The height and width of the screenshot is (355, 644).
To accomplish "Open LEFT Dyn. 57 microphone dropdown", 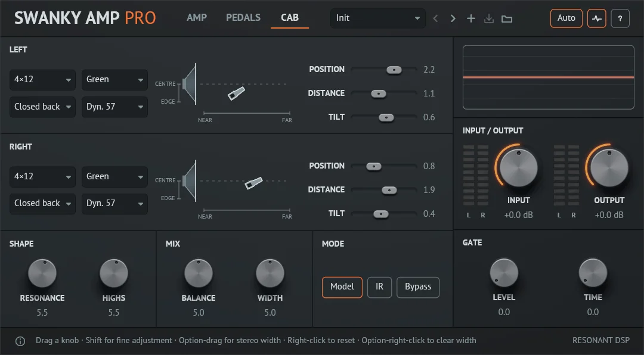I will coord(114,107).
